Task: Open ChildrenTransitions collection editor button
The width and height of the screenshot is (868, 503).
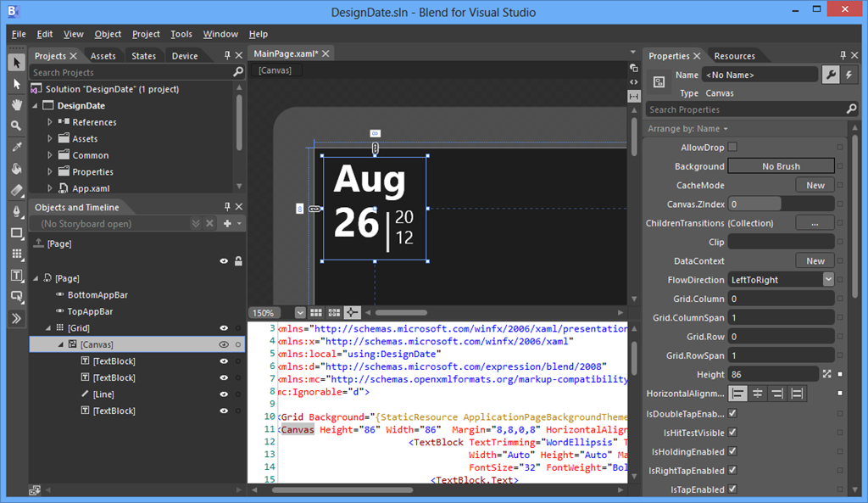Action: point(815,223)
